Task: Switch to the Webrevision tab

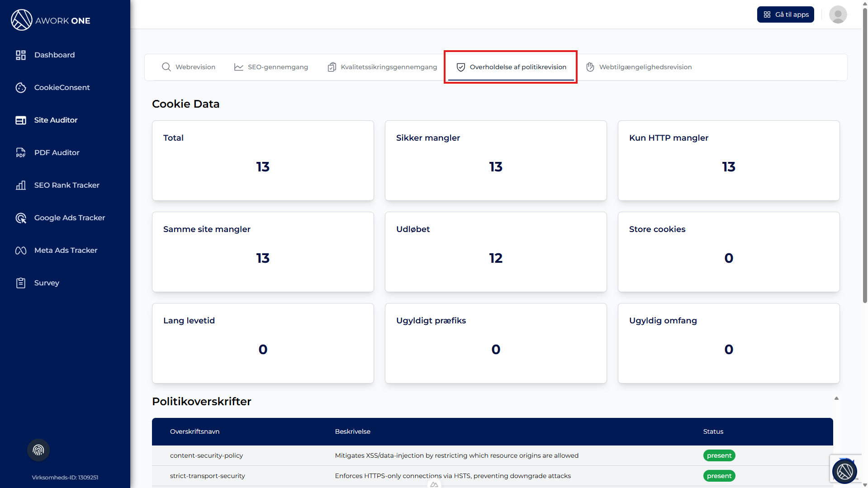Action: (189, 67)
